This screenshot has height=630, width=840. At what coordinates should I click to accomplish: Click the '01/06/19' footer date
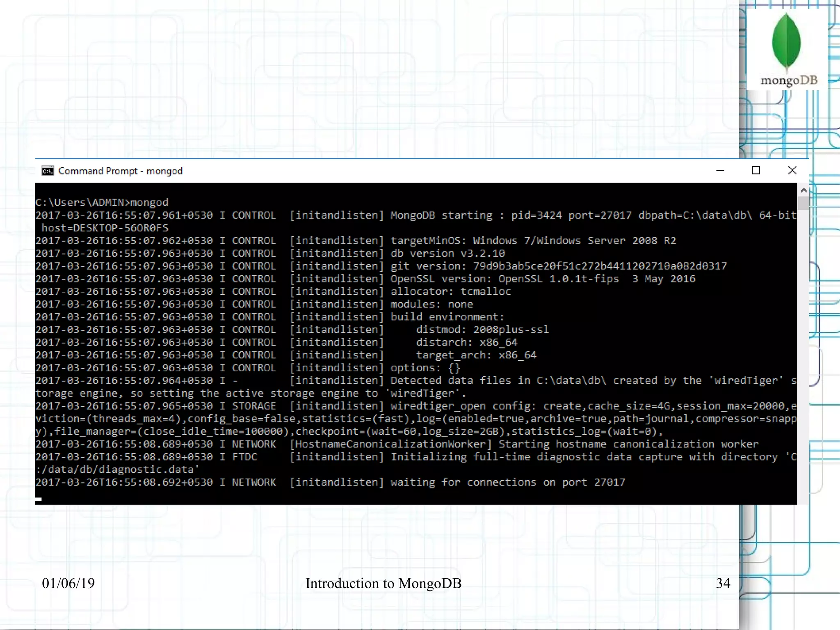click(68, 583)
